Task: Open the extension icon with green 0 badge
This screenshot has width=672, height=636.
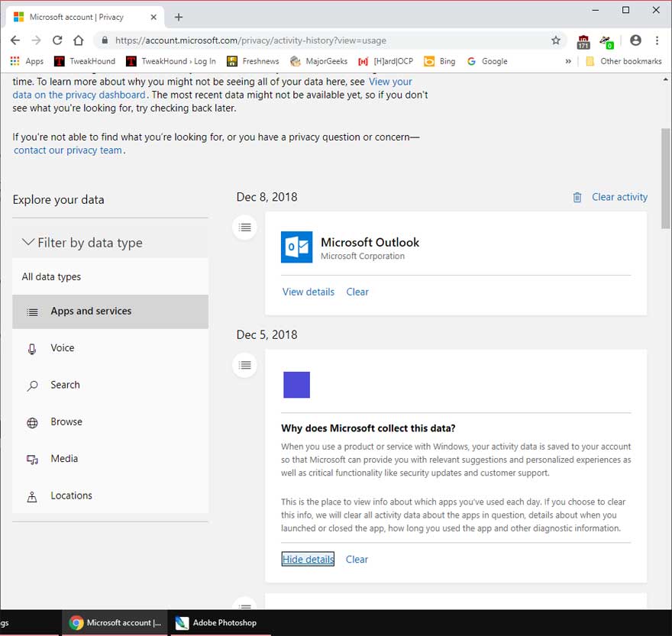Action: 607,41
